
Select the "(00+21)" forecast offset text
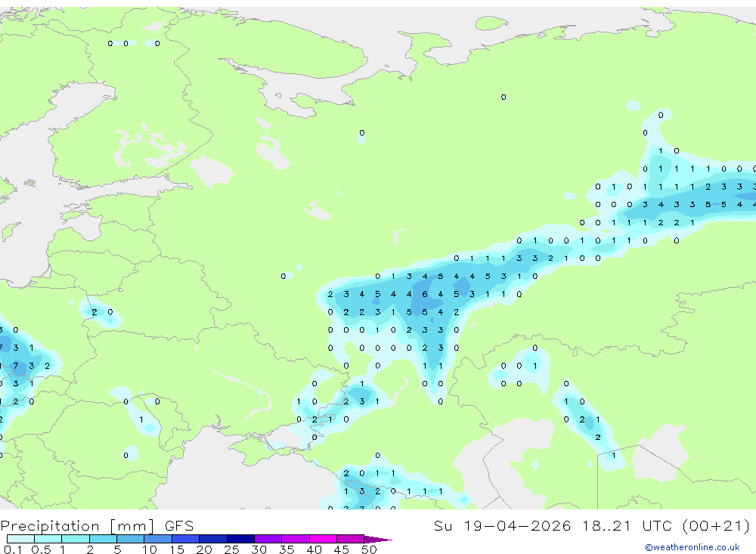tap(717, 525)
